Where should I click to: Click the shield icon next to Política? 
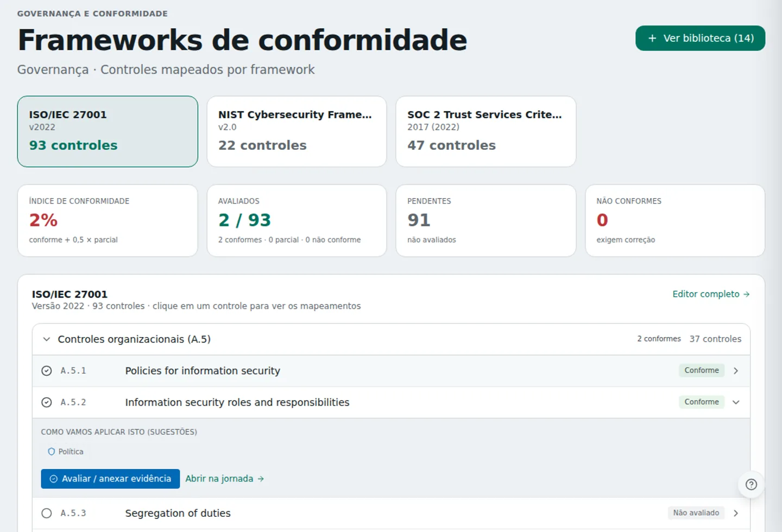pos(52,452)
